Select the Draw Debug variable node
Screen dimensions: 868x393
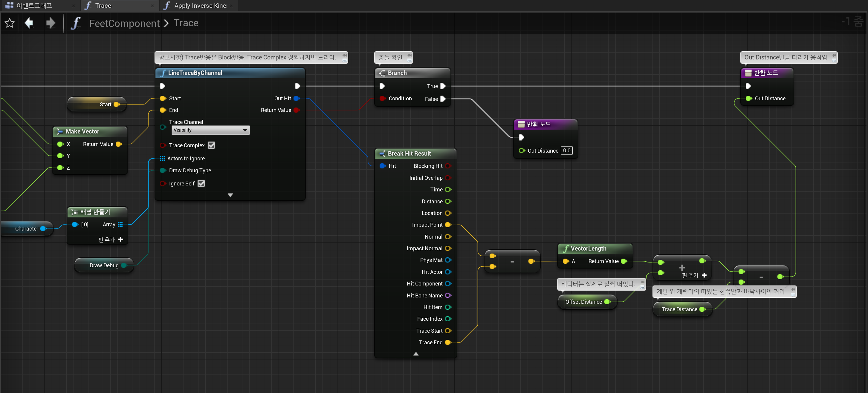[x=104, y=265]
